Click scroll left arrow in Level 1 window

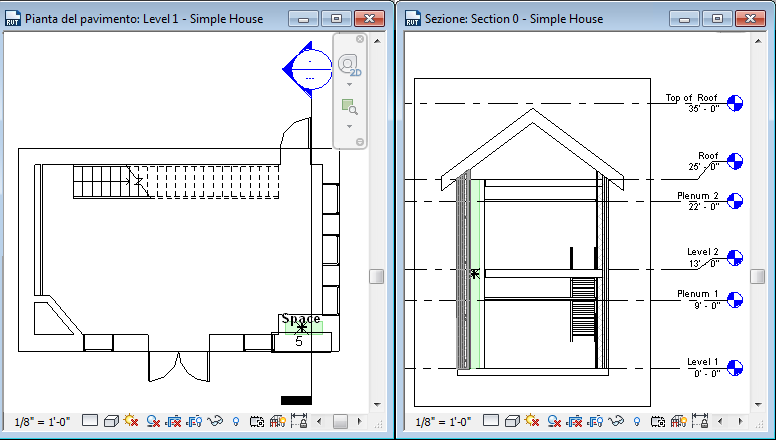pyautogui.click(x=319, y=422)
